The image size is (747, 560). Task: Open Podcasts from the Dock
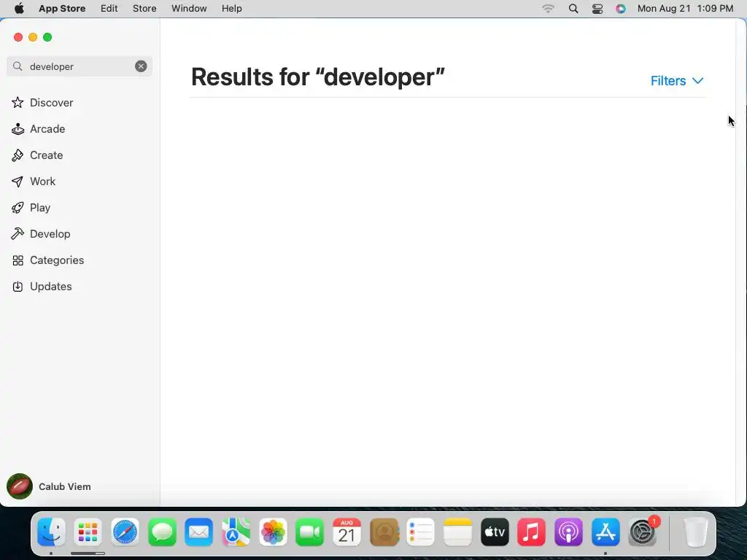click(569, 532)
